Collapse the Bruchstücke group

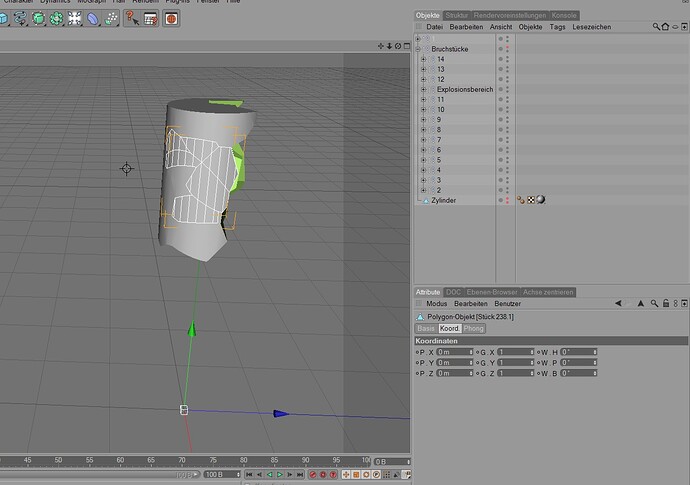click(418, 49)
